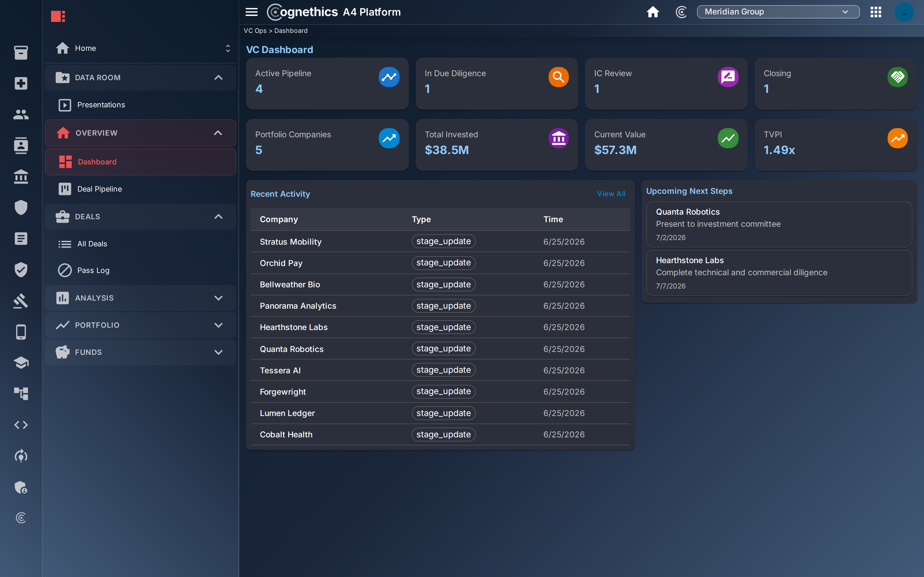Click the gavel icon in left rail

coord(21,301)
